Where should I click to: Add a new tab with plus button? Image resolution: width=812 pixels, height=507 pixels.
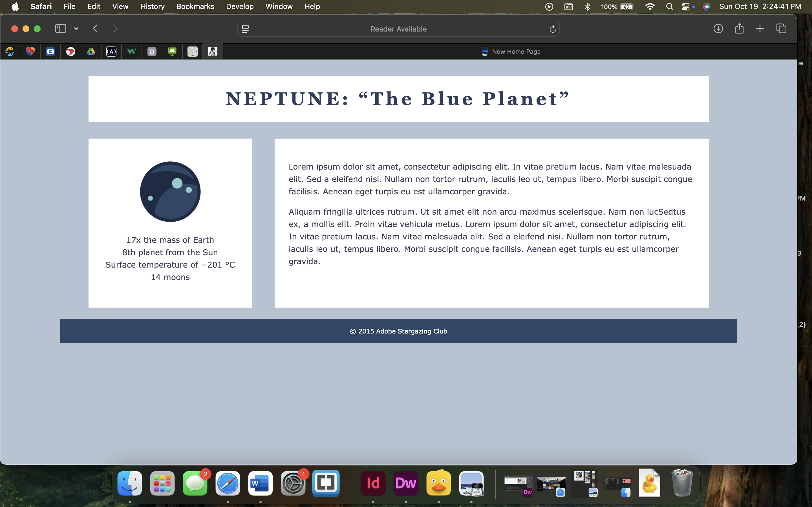click(x=760, y=29)
